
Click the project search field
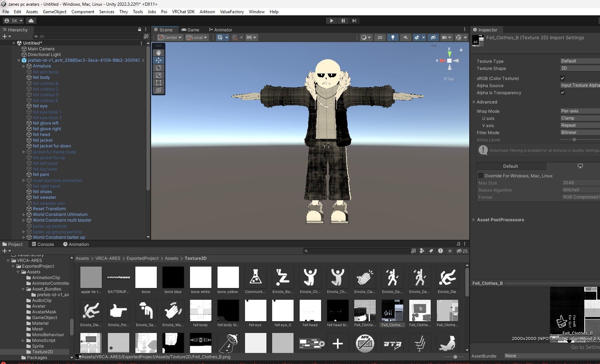click(x=357, y=251)
